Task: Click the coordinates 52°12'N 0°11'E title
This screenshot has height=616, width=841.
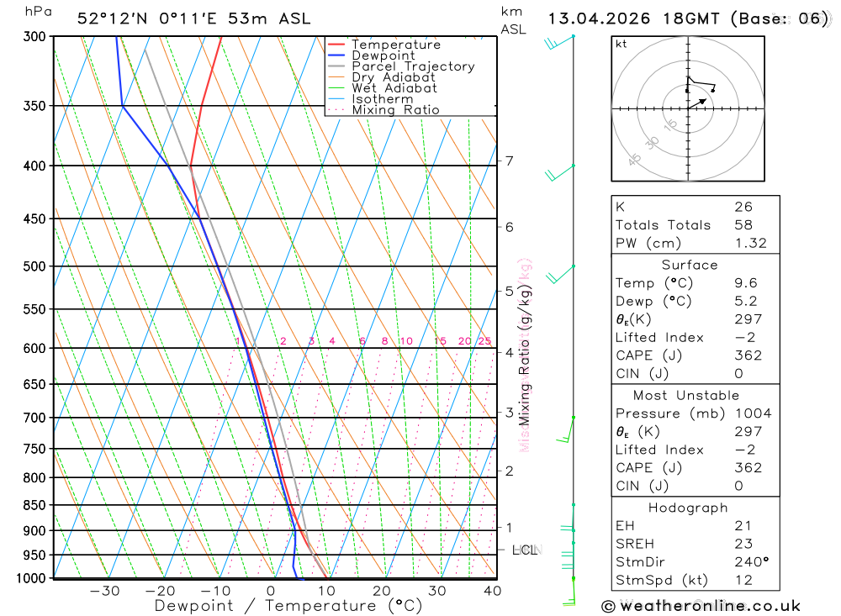Action: pos(147,18)
